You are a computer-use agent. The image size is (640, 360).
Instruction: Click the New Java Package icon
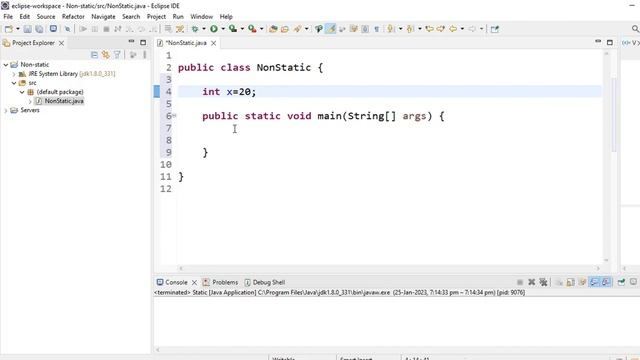[x=273, y=29]
